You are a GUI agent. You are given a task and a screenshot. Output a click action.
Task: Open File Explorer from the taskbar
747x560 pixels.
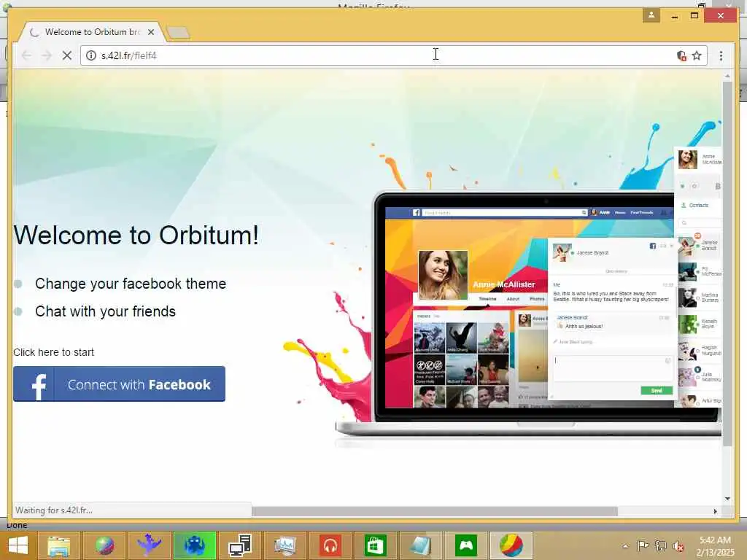(x=58, y=545)
